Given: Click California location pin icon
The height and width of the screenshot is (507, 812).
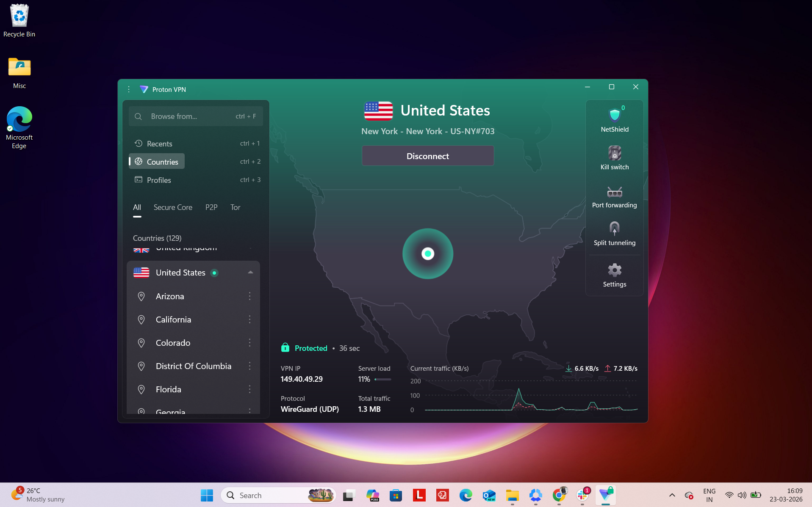Looking at the screenshot, I should [141, 320].
